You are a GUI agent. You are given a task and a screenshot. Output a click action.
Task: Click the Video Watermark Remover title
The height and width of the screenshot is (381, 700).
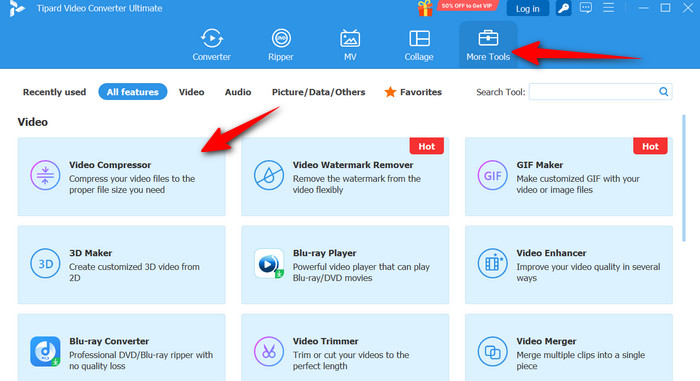(353, 165)
